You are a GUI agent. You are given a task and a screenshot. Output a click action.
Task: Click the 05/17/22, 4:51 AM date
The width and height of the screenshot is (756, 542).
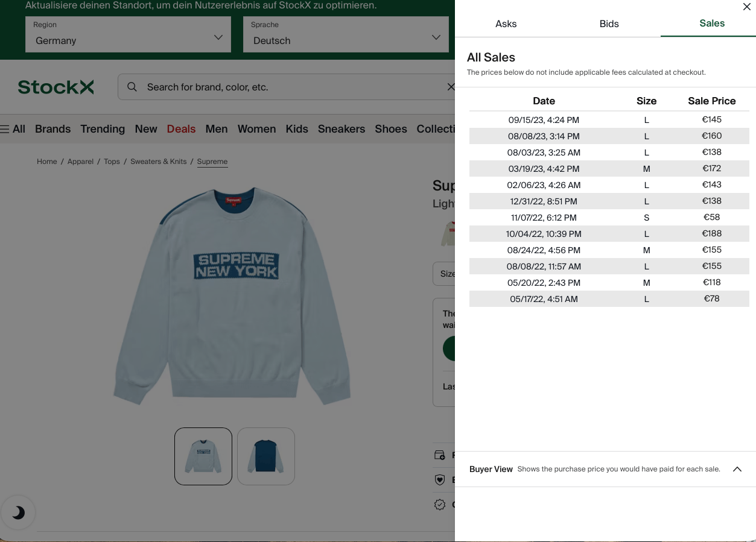pos(544,299)
